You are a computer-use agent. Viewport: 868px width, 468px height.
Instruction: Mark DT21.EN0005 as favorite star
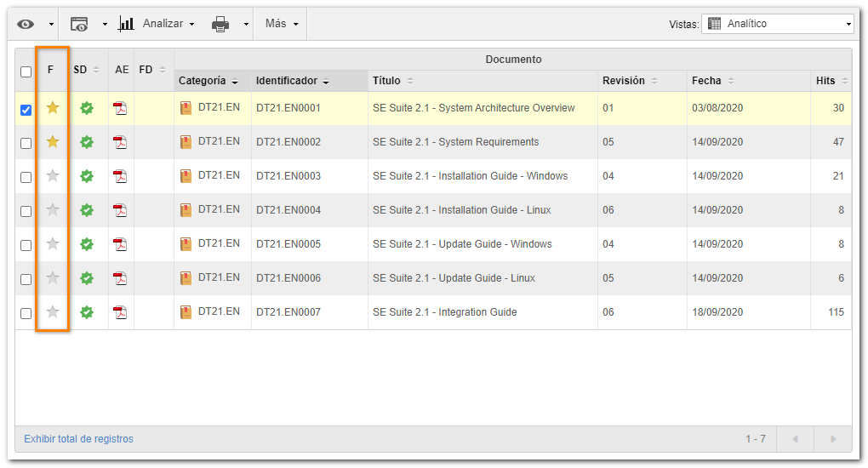pyautogui.click(x=53, y=243)
